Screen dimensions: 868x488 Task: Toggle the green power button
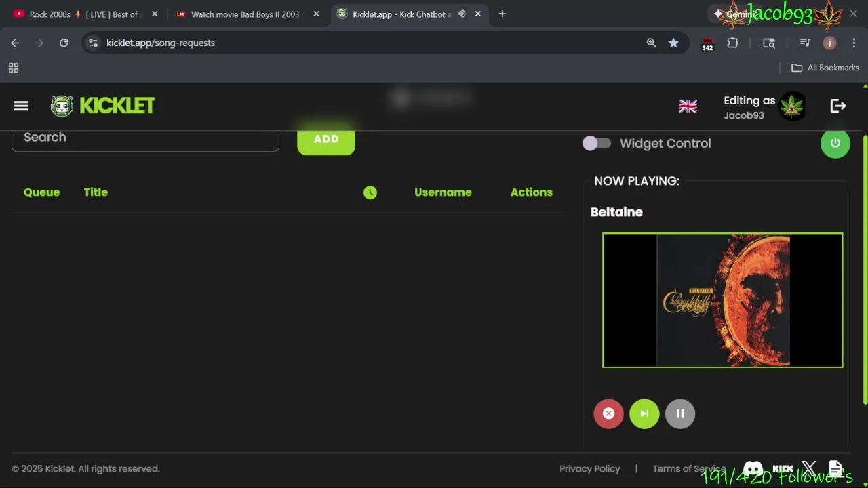click(835, 143)
